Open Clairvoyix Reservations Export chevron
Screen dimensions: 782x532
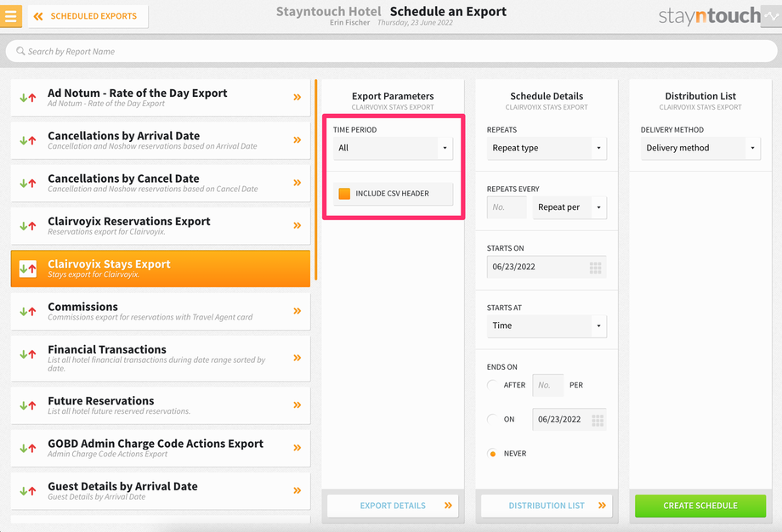pos(297,225)
